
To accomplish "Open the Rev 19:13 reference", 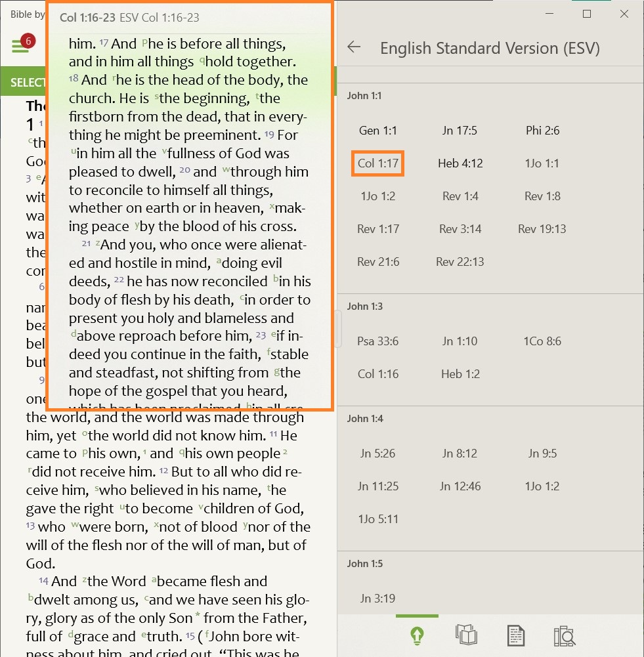I will pyautogui.click(x=542, y=229).
